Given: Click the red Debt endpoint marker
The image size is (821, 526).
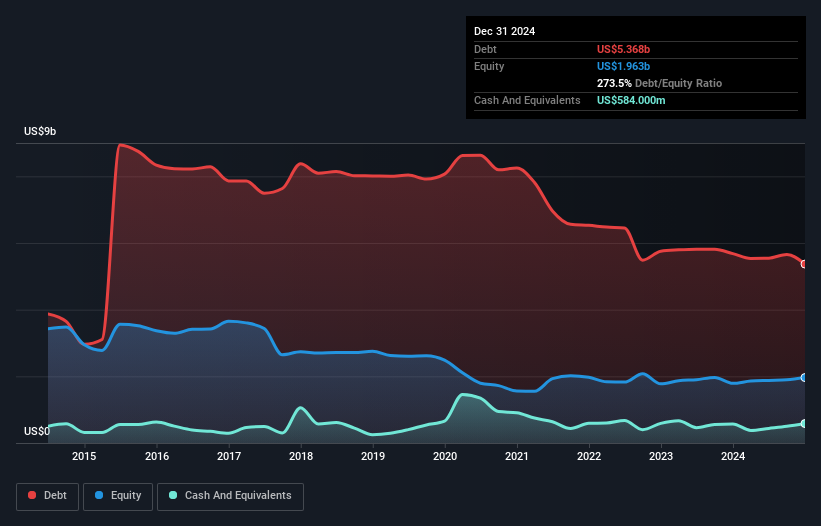Looking at the screenshot, I should pos(804,264).
